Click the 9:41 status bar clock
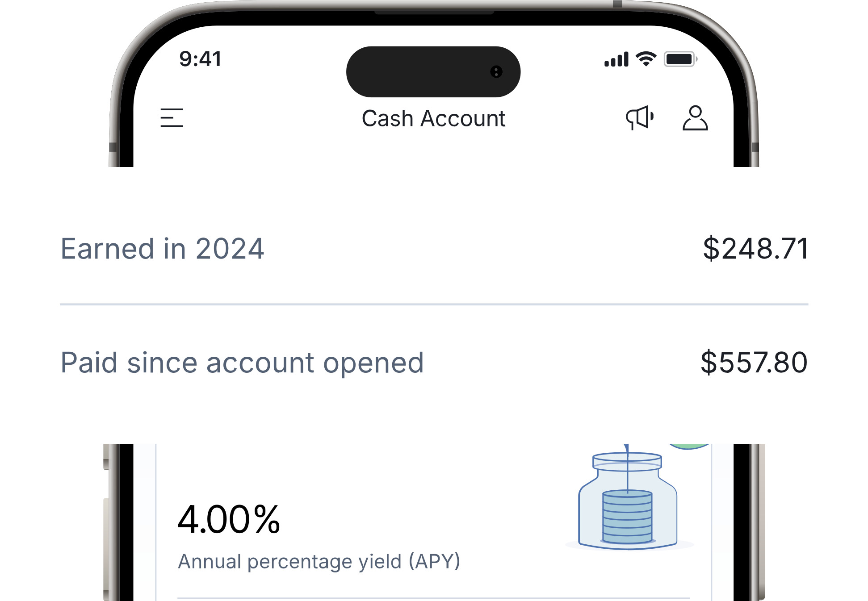This screenshot has width=868, height=601. pyautogui.click(x=200, y=59)
